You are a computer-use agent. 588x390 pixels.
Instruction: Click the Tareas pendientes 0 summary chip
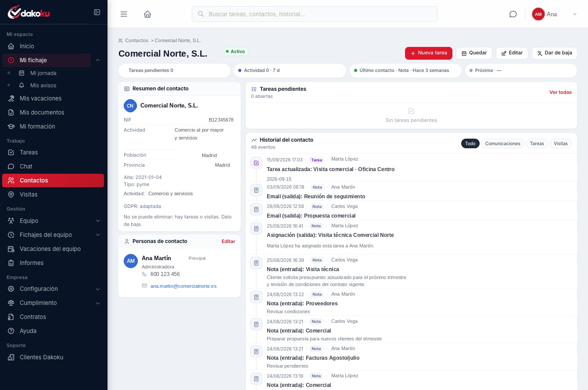pyautogui.click(x=174, y=70)
